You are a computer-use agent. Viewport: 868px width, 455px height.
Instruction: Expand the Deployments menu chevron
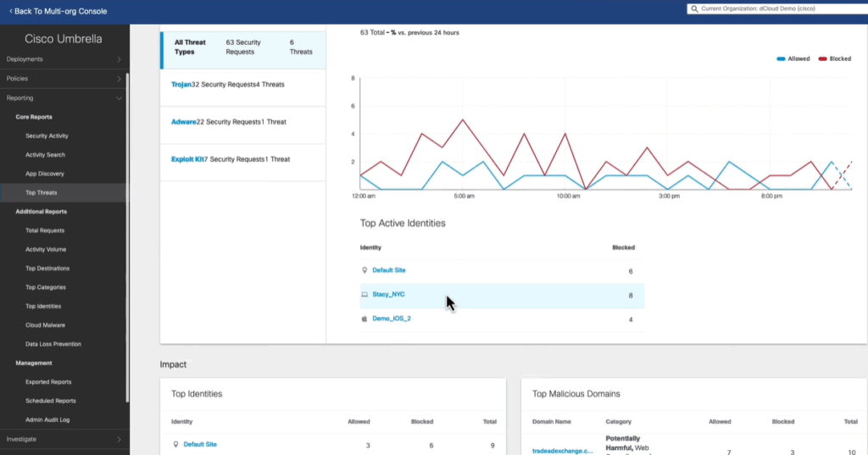pyautogui.click(x=119, y=59)
